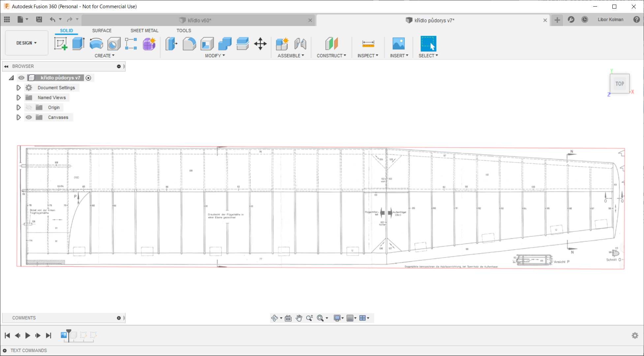Viewport: 644px width, 356px height.
Task: Activate the křídlo půdorys v7 component radio
Action: click(88, 78)
